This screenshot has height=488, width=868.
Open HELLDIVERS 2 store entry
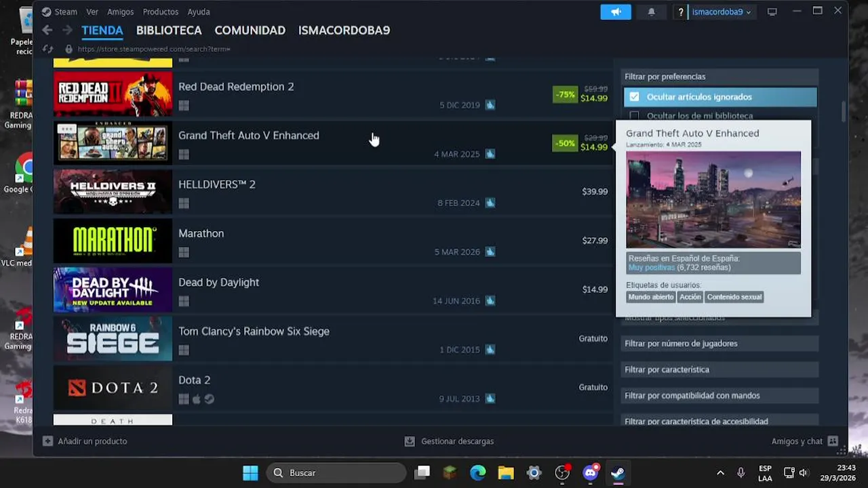[334, 192]
